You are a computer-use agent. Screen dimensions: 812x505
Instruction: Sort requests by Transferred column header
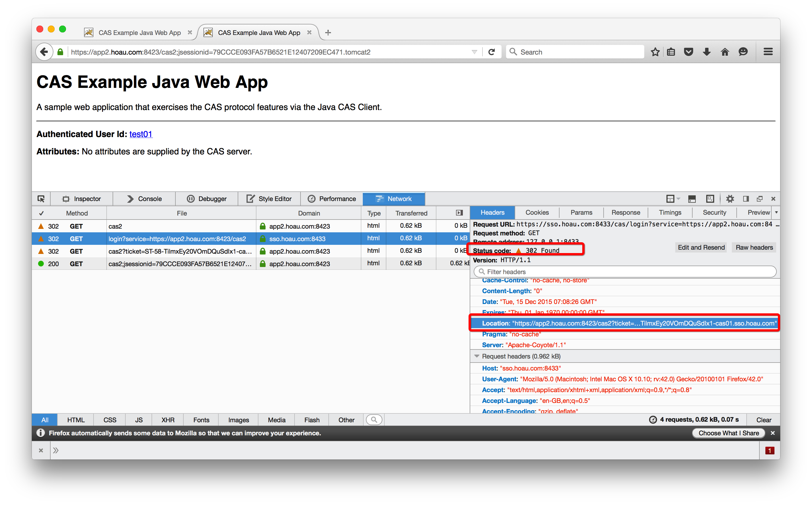(x=411, y=213)
